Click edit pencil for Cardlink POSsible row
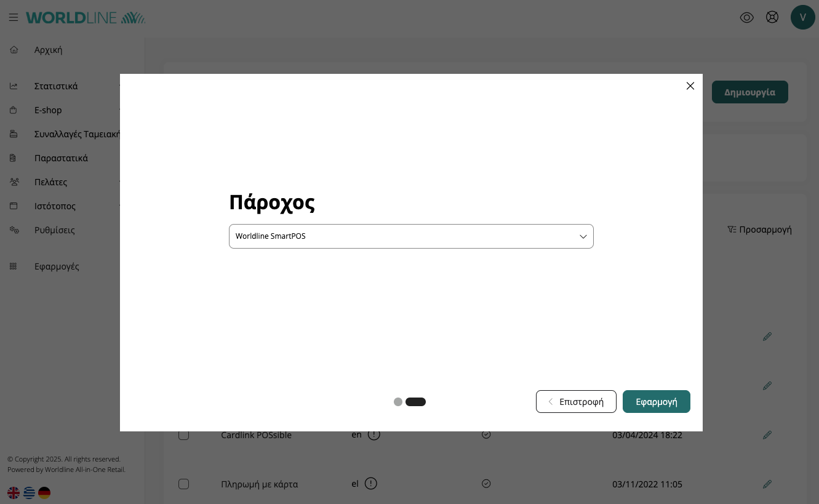 [767, 435]
